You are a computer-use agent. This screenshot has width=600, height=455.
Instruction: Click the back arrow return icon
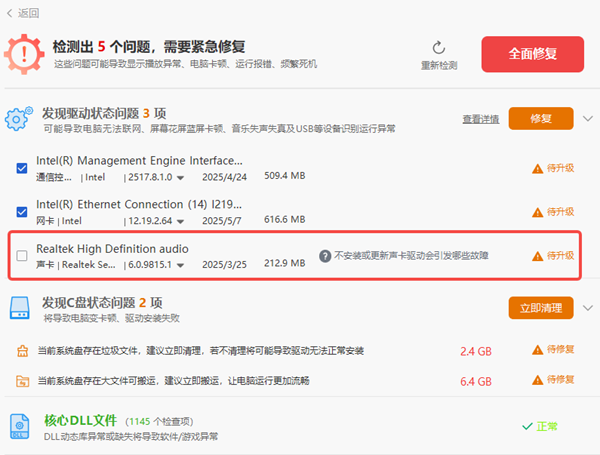9,13
